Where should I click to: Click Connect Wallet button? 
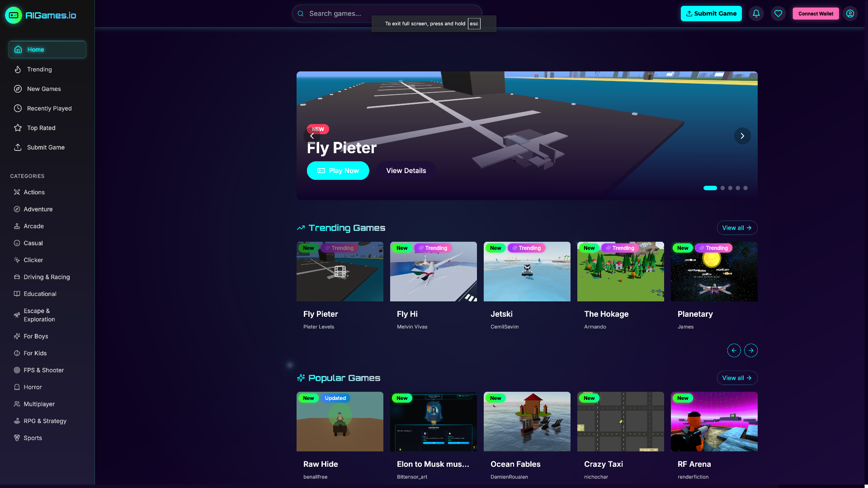click(x=816, y=14)
